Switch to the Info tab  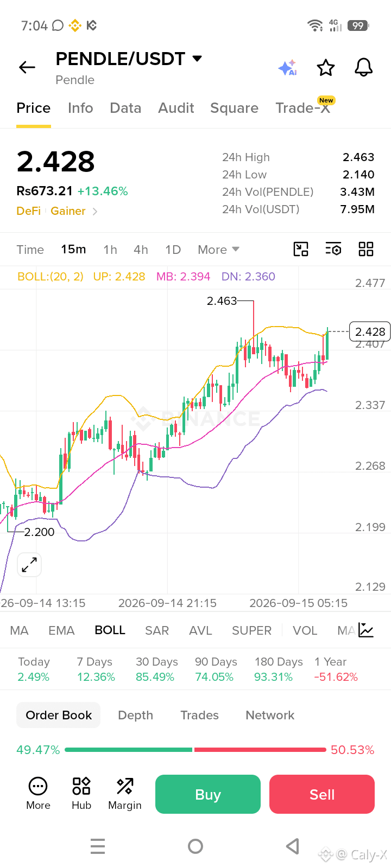click(80, 108)
